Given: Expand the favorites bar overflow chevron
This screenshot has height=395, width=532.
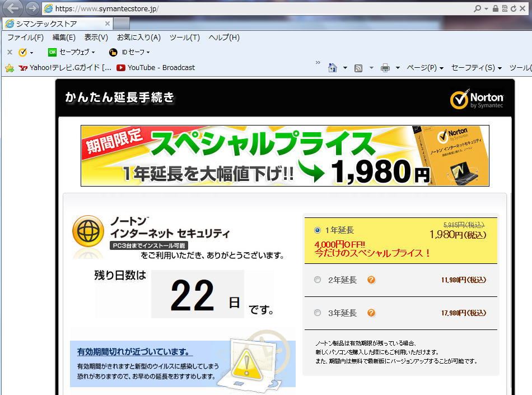Looking at the screenshot, I should tap(318, 62).
